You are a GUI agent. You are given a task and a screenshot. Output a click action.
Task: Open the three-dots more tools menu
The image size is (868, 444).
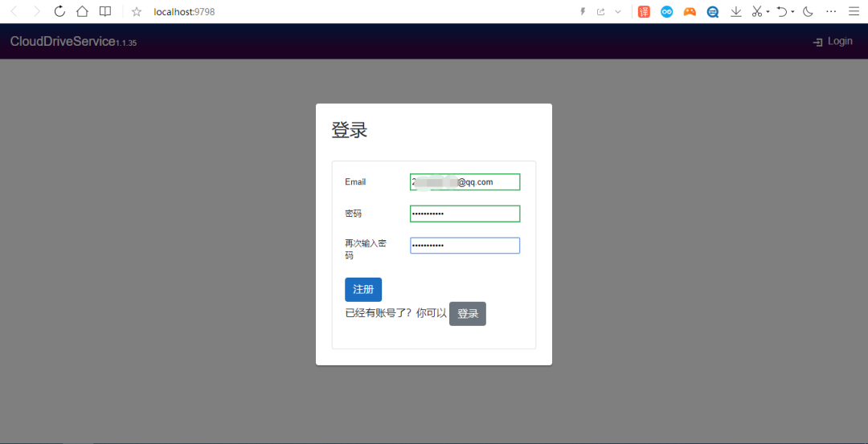pos(831,12)
